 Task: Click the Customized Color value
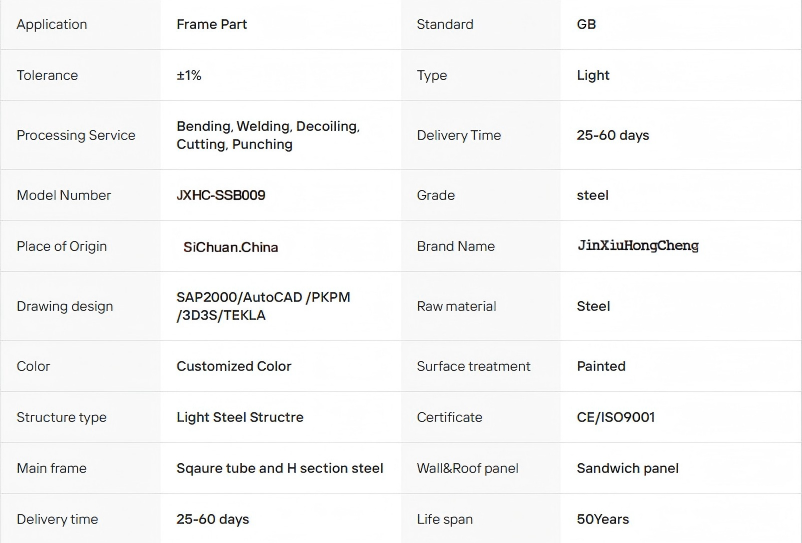[x=234, y=366]
